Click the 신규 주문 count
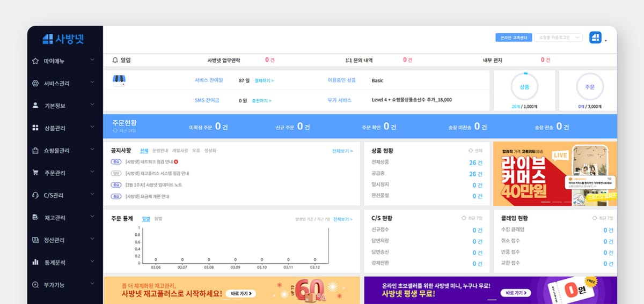 (303, 127)
